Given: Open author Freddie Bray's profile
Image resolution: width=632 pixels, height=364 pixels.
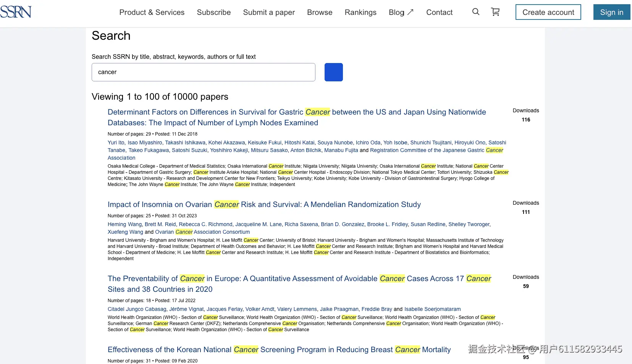Looking at the screenshot, I should (x=377, y=309).
